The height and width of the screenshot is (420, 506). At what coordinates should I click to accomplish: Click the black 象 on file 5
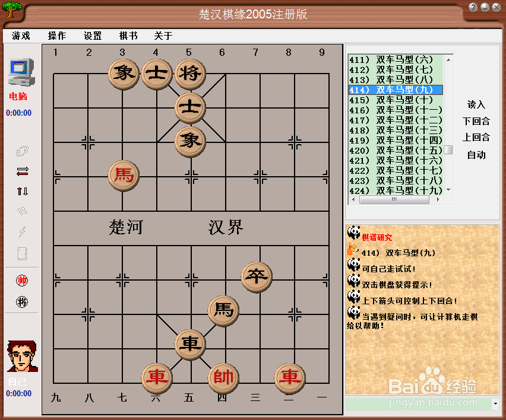click(190, 142)
